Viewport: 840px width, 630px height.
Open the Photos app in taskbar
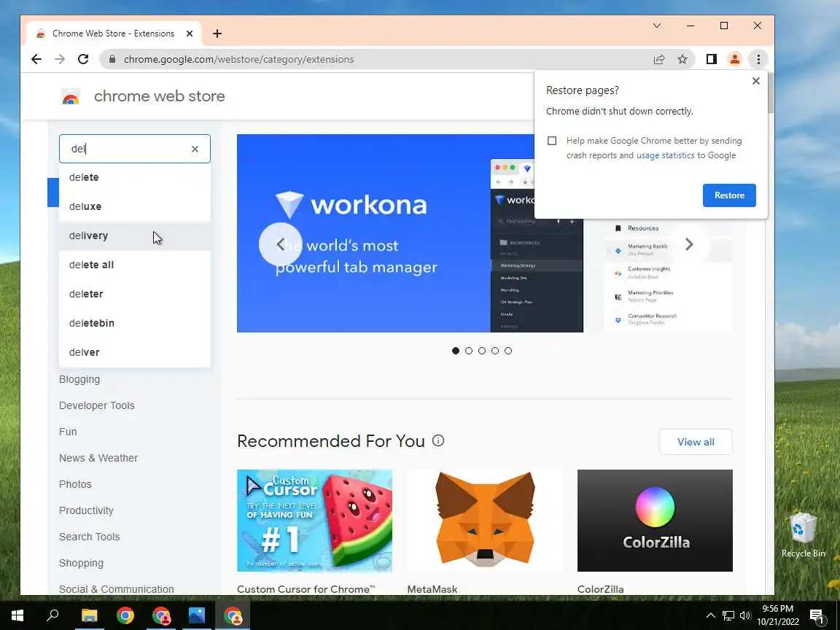coord(197,615)
